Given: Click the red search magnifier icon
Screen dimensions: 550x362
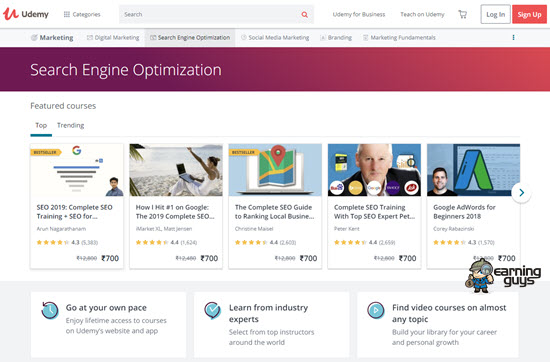Looking at the screenshot, I should (x=304, y=14).
